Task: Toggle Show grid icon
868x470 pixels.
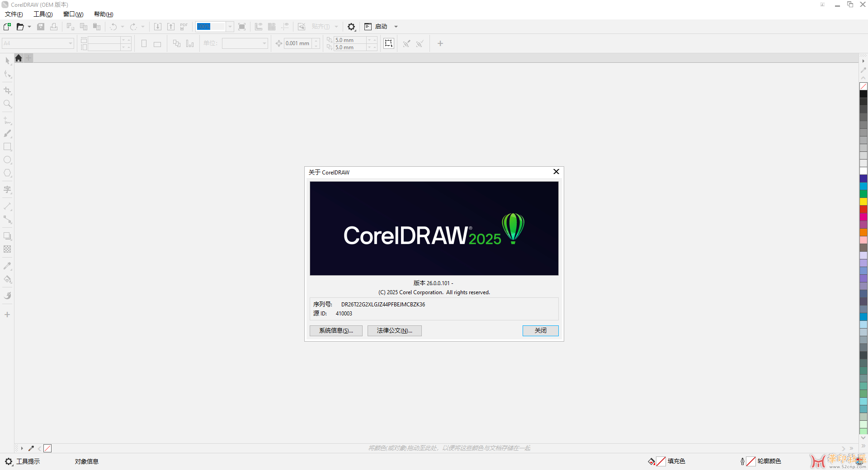Action: (x=272, y=27)
